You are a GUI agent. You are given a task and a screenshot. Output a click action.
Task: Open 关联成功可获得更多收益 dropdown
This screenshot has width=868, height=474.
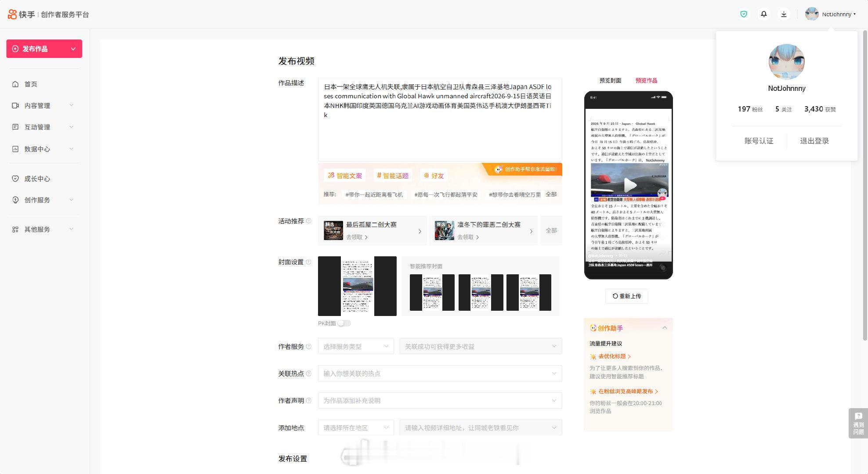click(x=481, y=346)
